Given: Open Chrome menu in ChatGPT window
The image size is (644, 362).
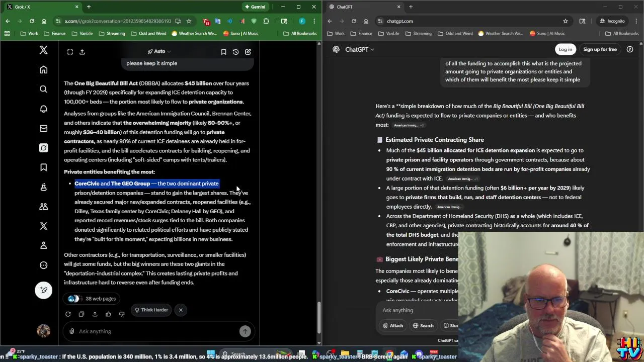Looking at the screenshot, I should [636, 21].
